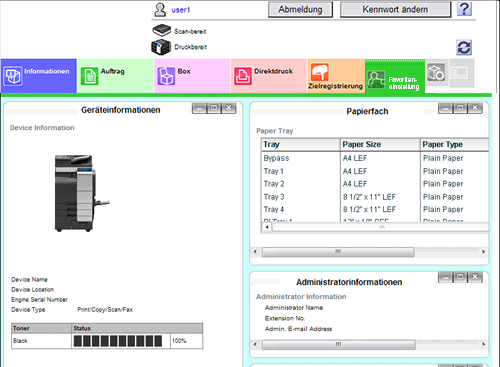Click the Black toner label
The width and height of the screenshot is (500, 367).
click(20, 341)
